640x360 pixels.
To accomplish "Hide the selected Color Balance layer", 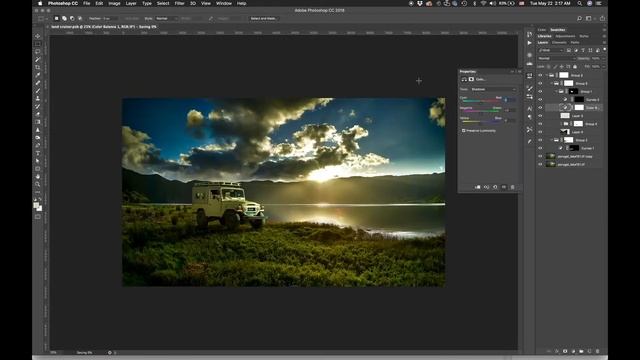I will pos(540,108).
